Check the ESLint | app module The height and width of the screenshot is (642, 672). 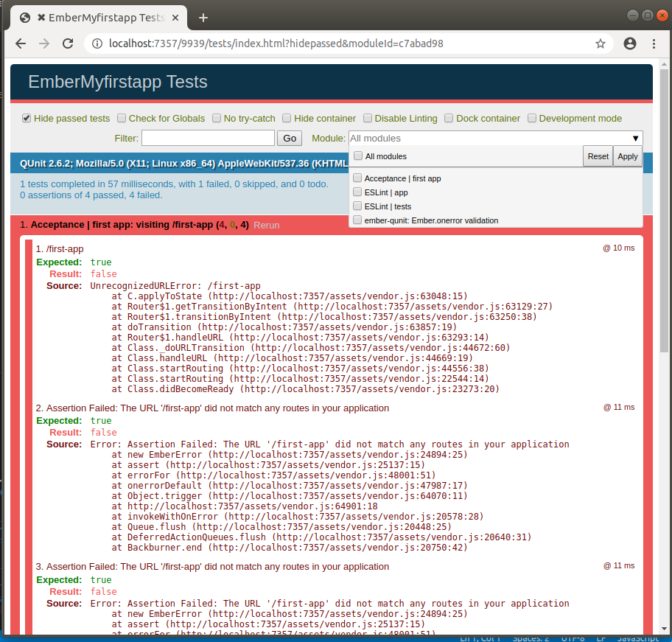click(x=357, y=192)
